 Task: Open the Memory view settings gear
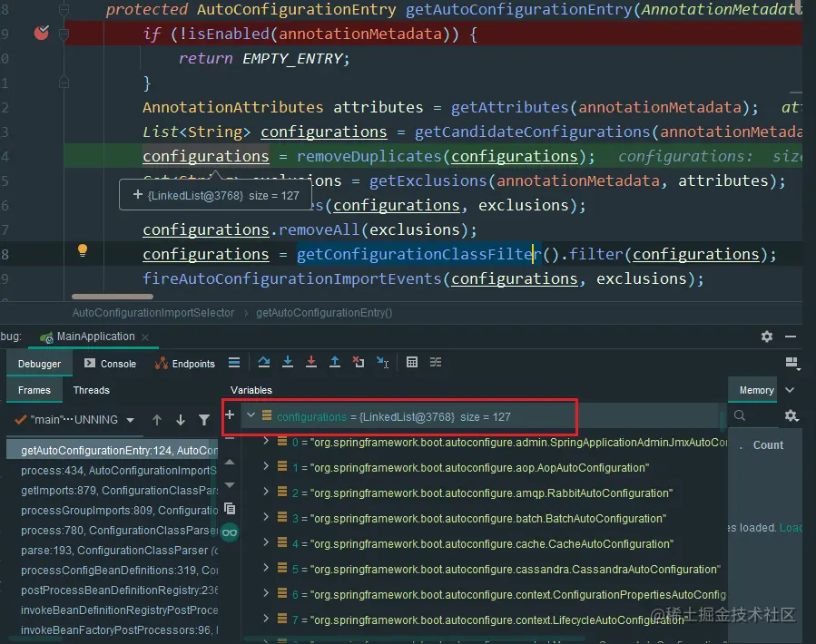pos(791,415)
